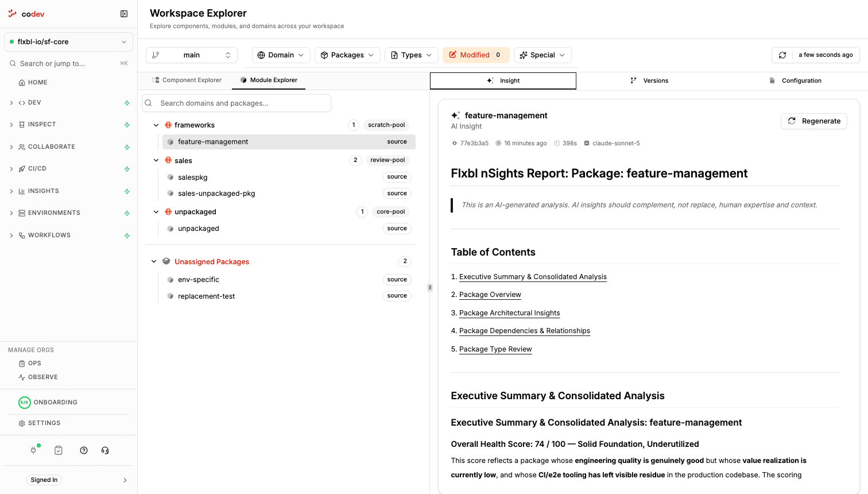Expand the WORKFLOWS sidebar section
Viewport: 868px width, 494px height.
click(11, 236)
